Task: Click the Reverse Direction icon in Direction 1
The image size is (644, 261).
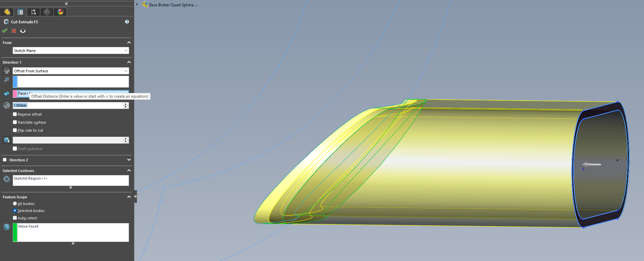Action: pyautogui.click(x=6, y=71)
